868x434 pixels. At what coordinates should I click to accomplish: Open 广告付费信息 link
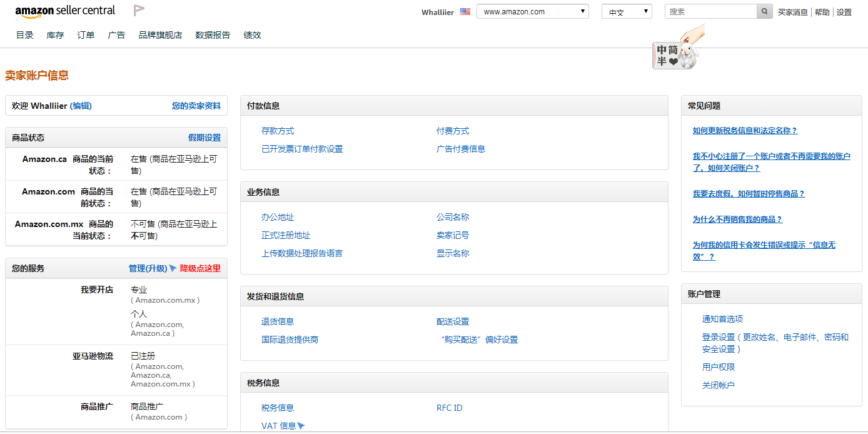pos(461,149)
